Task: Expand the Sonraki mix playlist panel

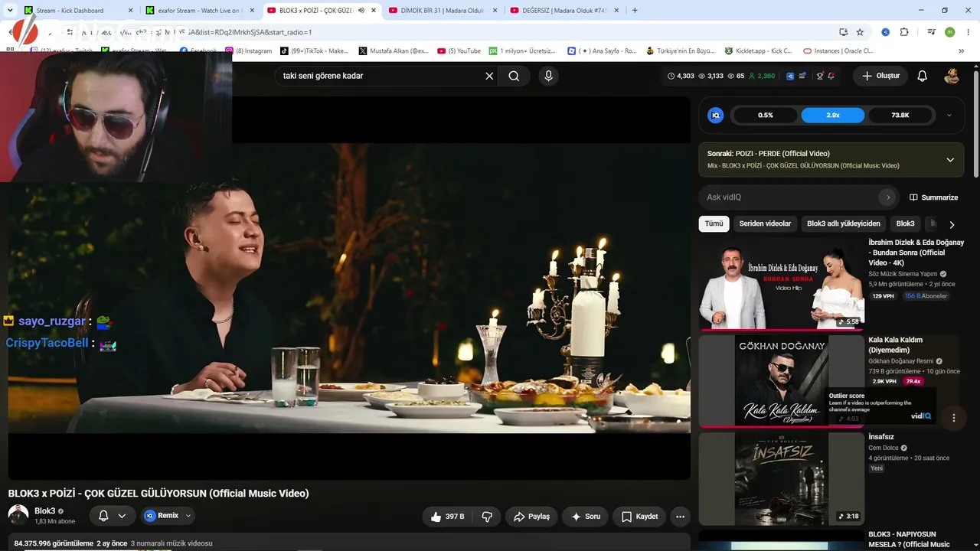Action: pos(950,159)
